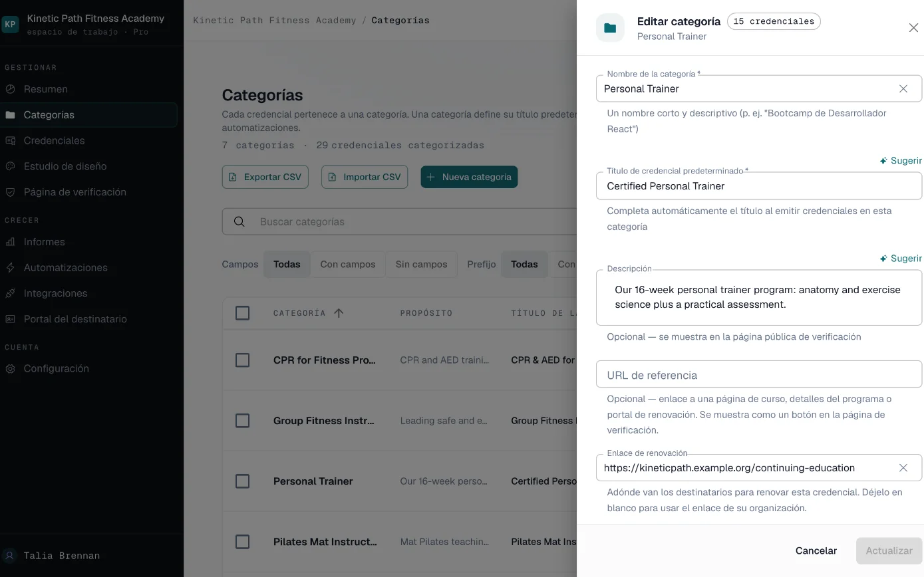Check the Pilates Mat Instruct row
Image resolution: width=924 pixels, height=577 pixels.
click(242, 542)
